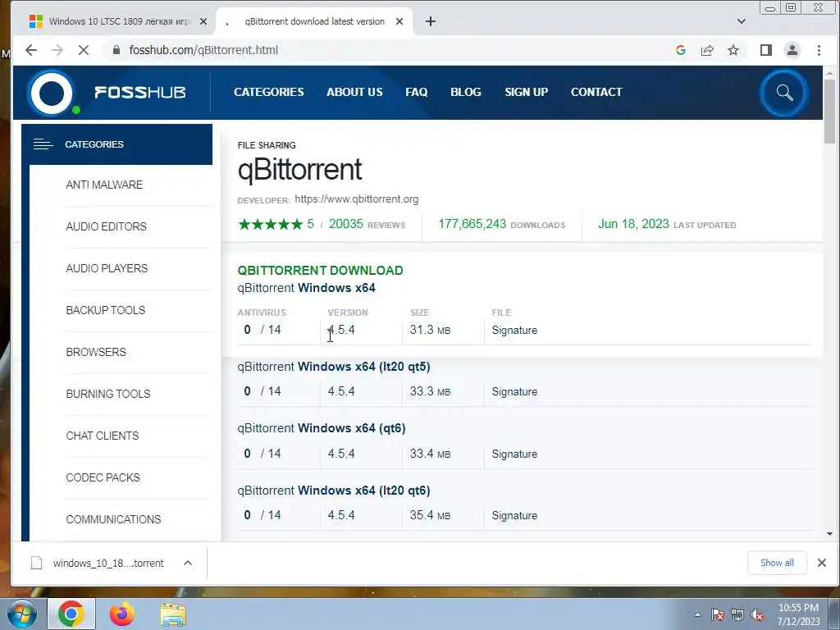This screenshot has width=840, height=630.
Task: Download qBittorrent Windows x64 (lt20 qt5)
Action: [x=334, y=367]
